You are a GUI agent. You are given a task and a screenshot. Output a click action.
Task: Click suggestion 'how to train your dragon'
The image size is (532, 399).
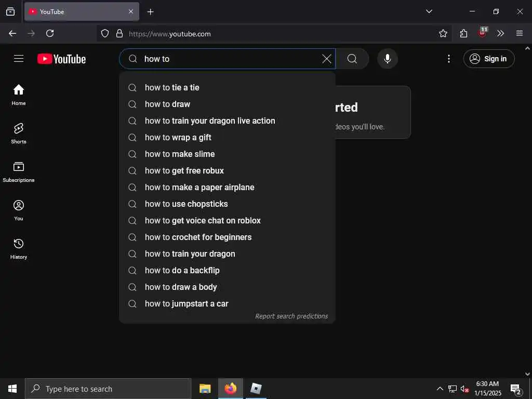click(x=228, y=254)
